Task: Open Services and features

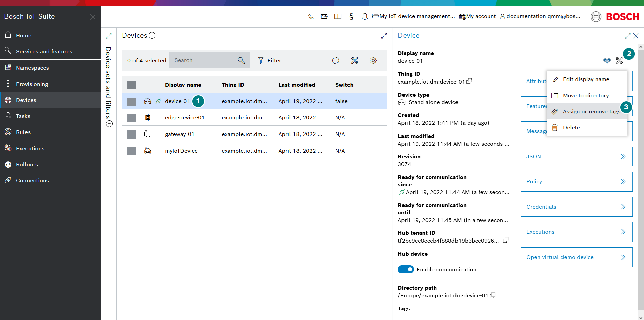Action: point(50,51)
